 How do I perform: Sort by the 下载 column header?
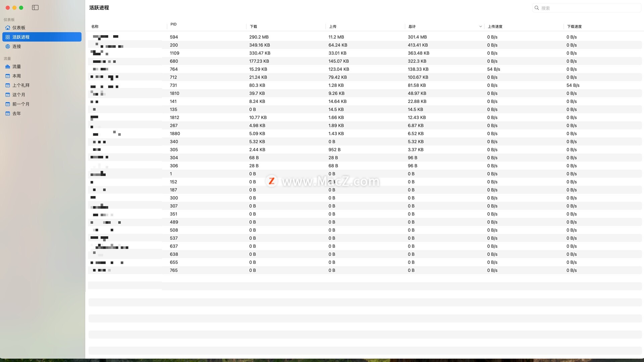pos(254,26)
